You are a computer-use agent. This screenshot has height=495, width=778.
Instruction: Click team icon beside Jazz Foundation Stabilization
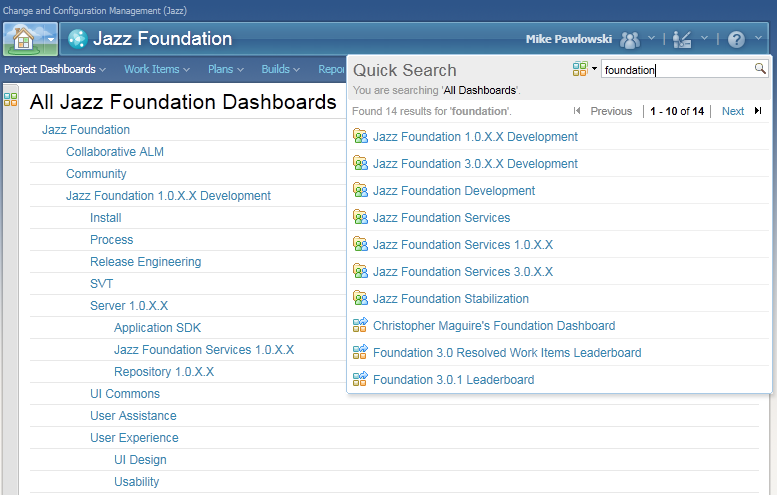(360, 298)
